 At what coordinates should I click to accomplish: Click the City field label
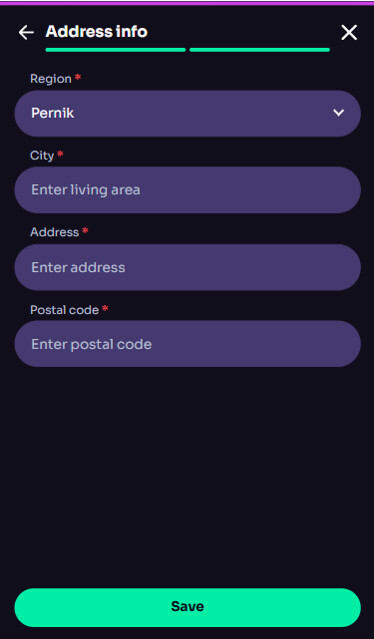pos(42,155)
